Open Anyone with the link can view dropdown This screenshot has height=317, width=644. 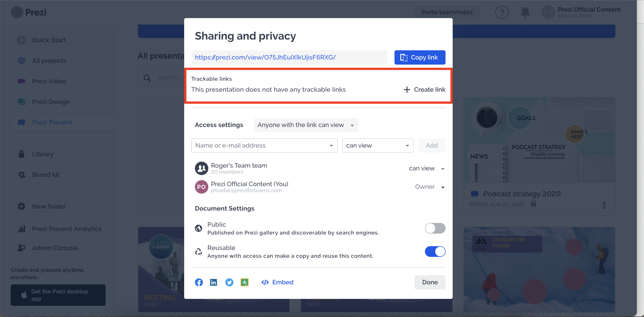[306, 125]
